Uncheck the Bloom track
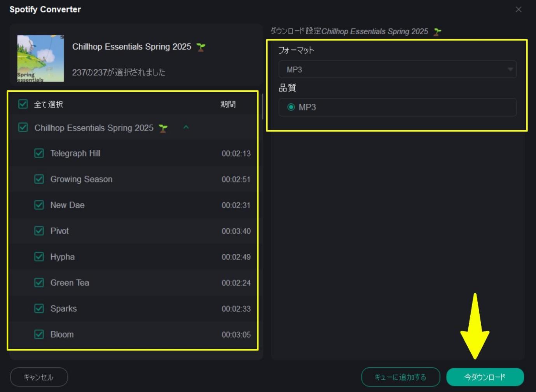Viewport: 536px width, 392px height. (39, 334)
